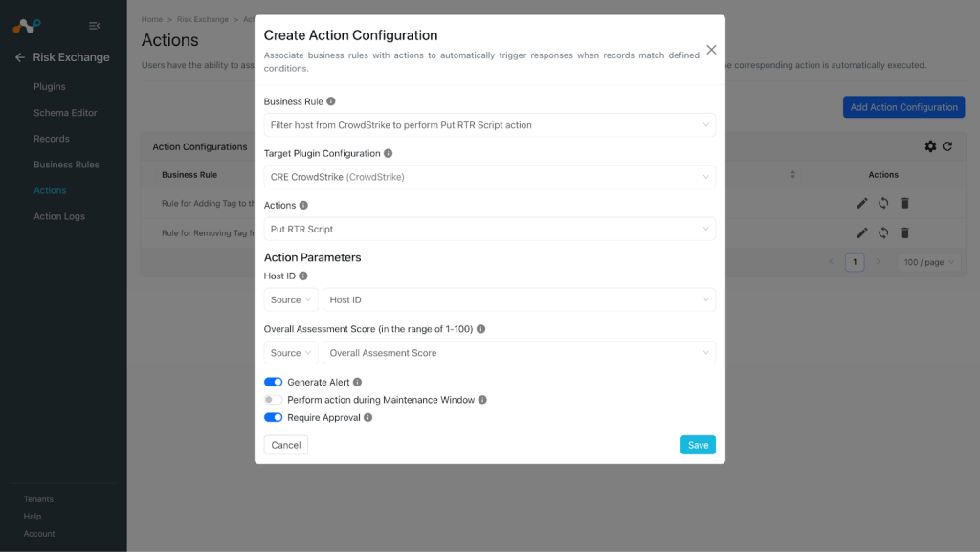Turn off the Require Approval toggle

[273, 418]
